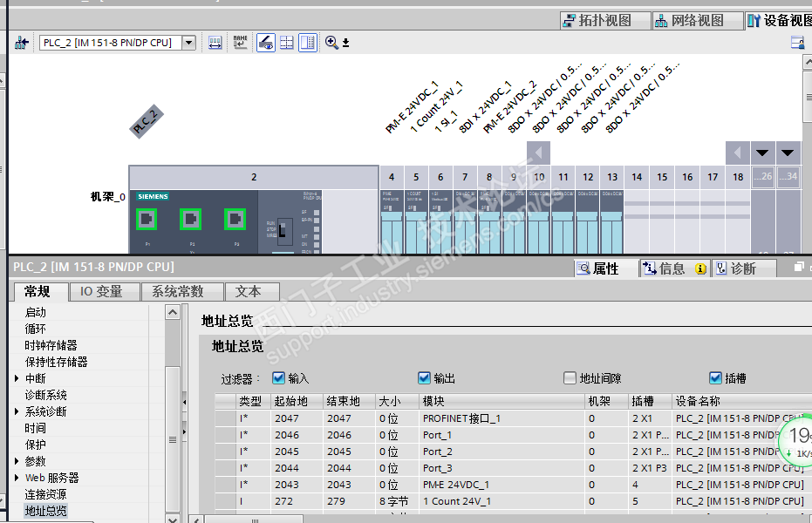Expand the dropdown arrow above slot ...34
This screenshot has height=523, width=812.
(788, 153)
